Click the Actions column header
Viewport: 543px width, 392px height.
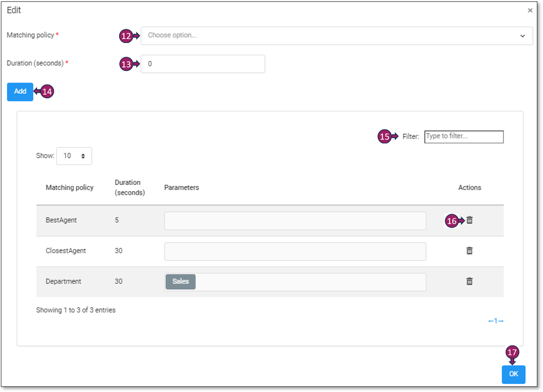[469, 188]
